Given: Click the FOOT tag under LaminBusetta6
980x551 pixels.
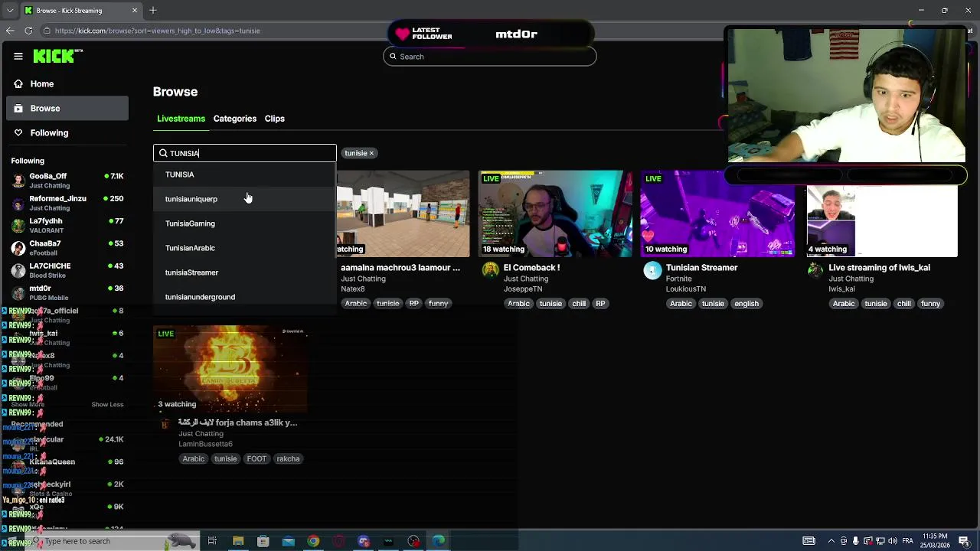Looking at the screenshot, I should [256, 459].
